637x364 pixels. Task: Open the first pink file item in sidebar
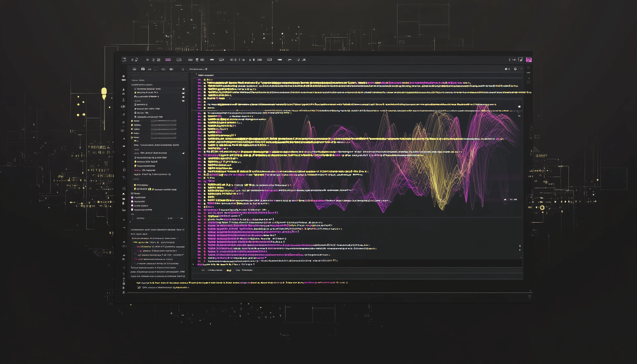(x=132, y=197)
